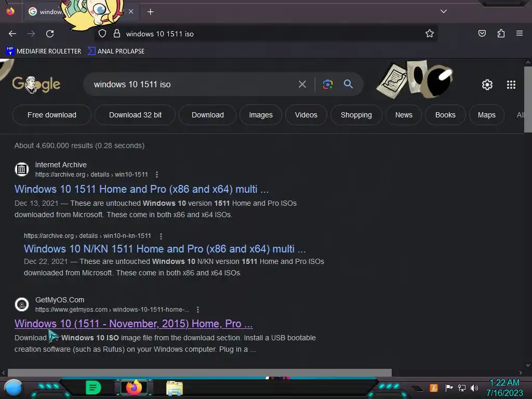This screenshot has width=532, height=399.
Task: Open the Action Center flag tray icon
Action: pos(449,388)
